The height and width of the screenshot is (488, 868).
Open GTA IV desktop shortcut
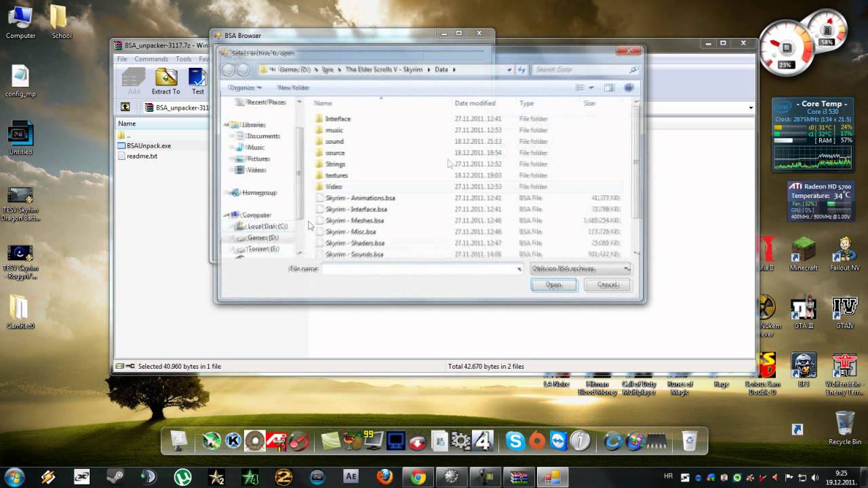click(x=844, y=311)
